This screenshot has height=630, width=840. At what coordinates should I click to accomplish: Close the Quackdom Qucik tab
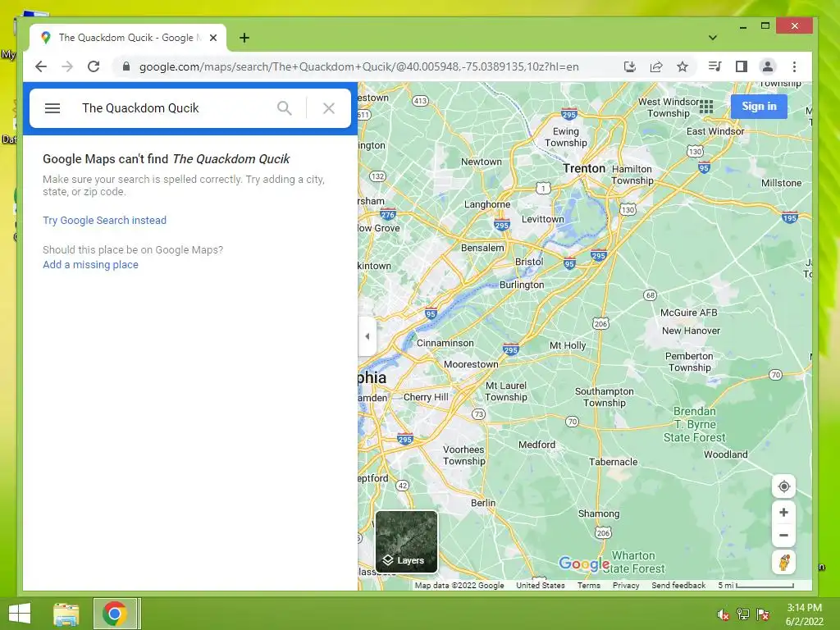pyautogui.click(x=213, y=38)
